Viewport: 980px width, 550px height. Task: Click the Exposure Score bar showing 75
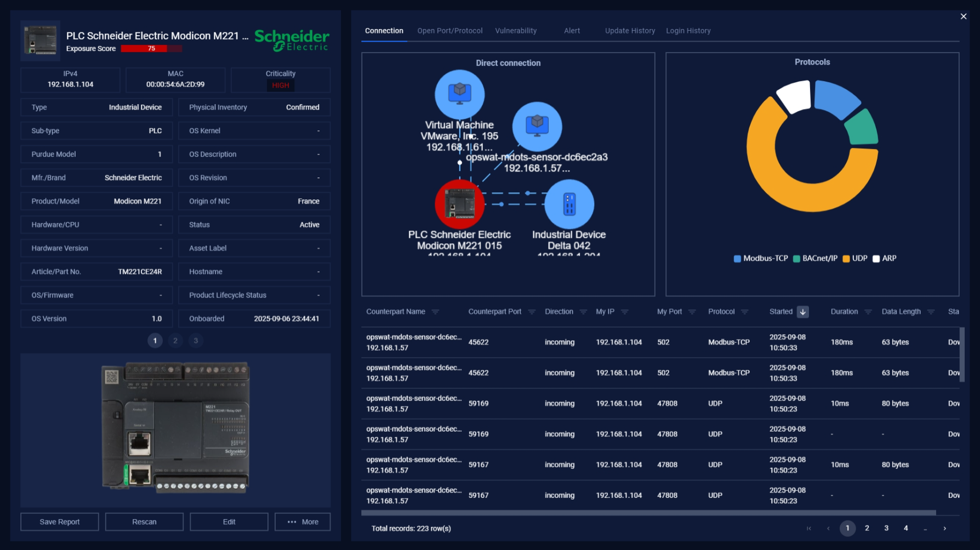coord(151,48)
